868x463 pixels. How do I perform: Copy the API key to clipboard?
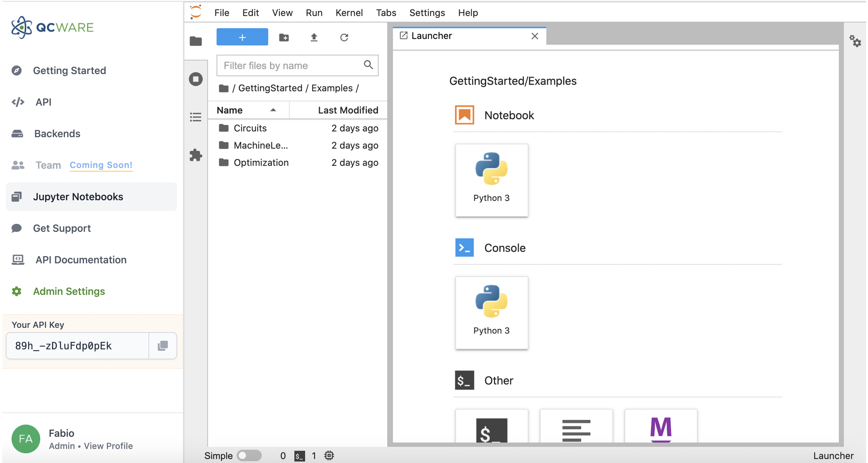tap(163, 345)
